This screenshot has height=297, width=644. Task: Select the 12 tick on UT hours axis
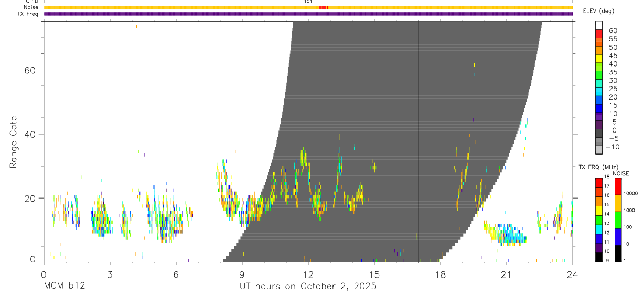point(308,274)
